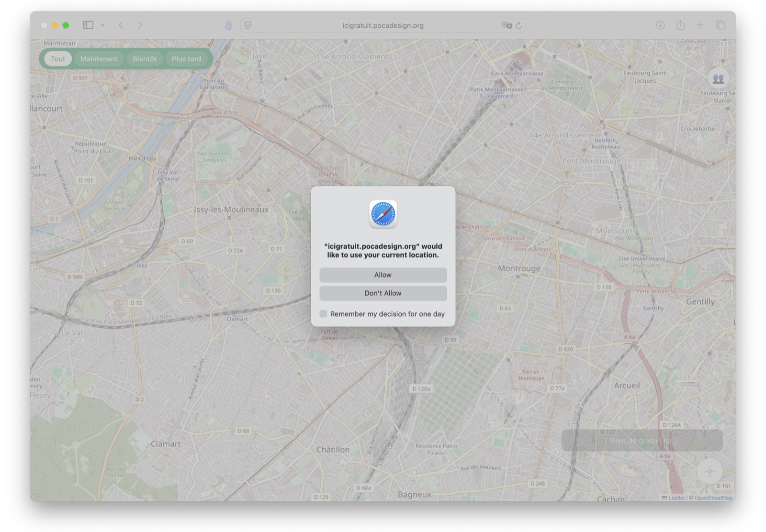Check Remember my decision for one day

pos(324,314)
